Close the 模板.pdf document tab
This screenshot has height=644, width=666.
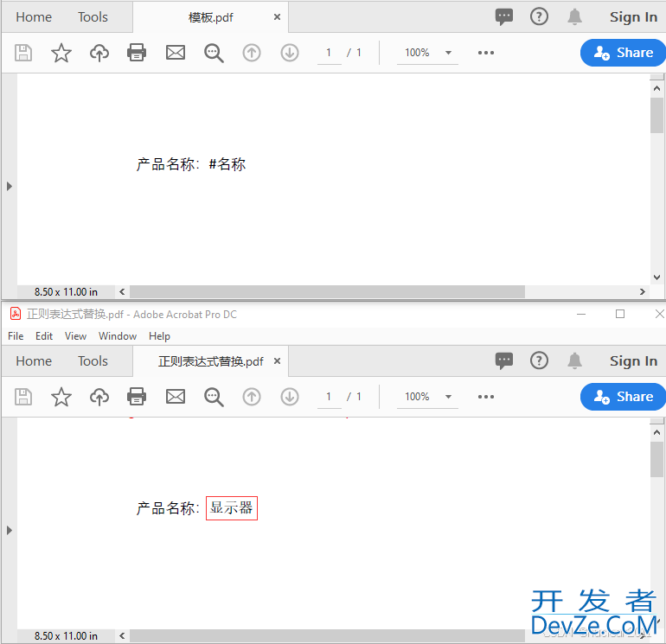point(277,17)
